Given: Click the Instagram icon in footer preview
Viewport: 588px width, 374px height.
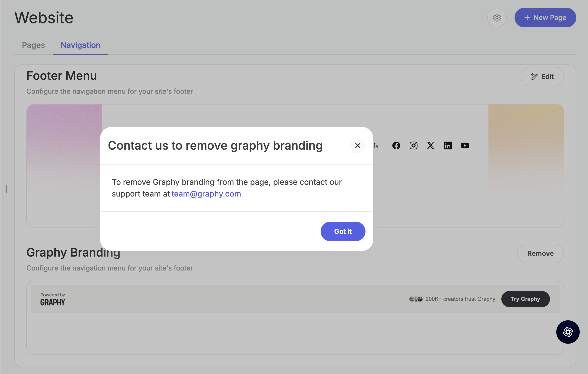Looking at the screenshot, I should tap(413, 145).
